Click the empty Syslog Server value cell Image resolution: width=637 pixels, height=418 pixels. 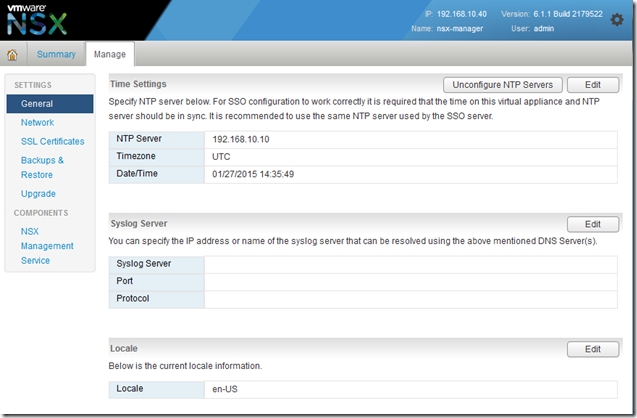411,264
